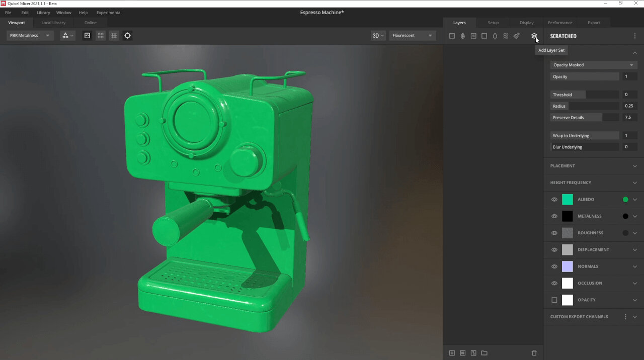
Task: Open CUSTOM EXPORT CHANNELS options menu
Action: pyautogui.click(x=625, y=317)
